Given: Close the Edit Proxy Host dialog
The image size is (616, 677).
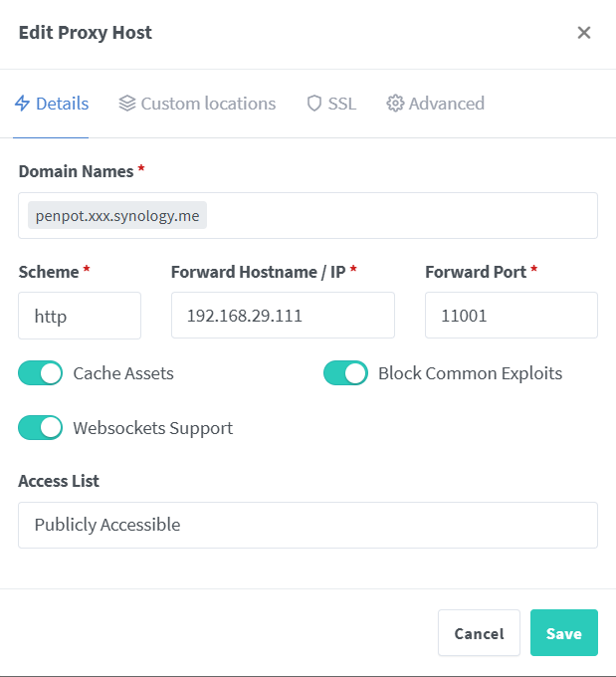Looking at the screenshot, I should pos(584,33).
